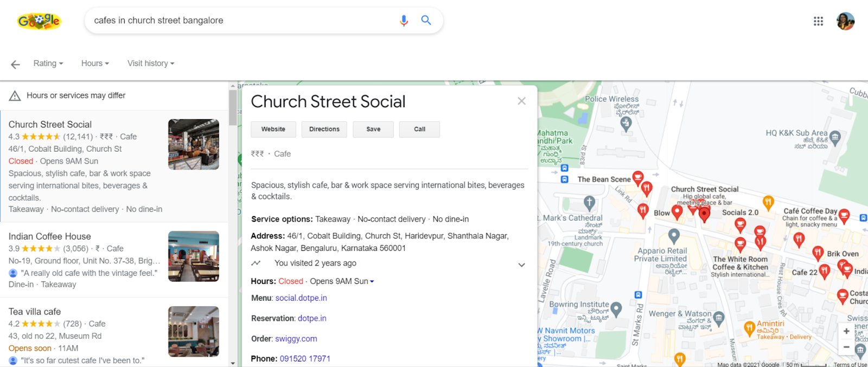
Task: Open the social.dotpe.in menu link
Action: point(301,298)
